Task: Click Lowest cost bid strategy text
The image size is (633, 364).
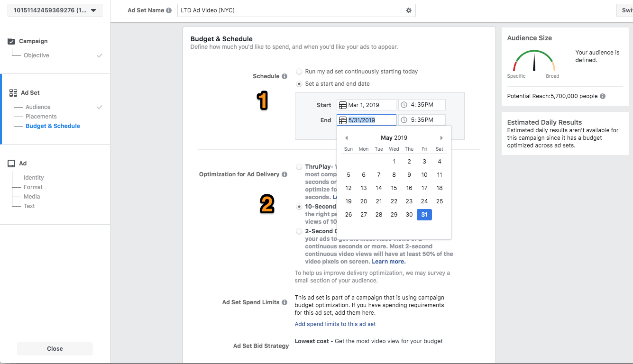Action: coord(312,341)
